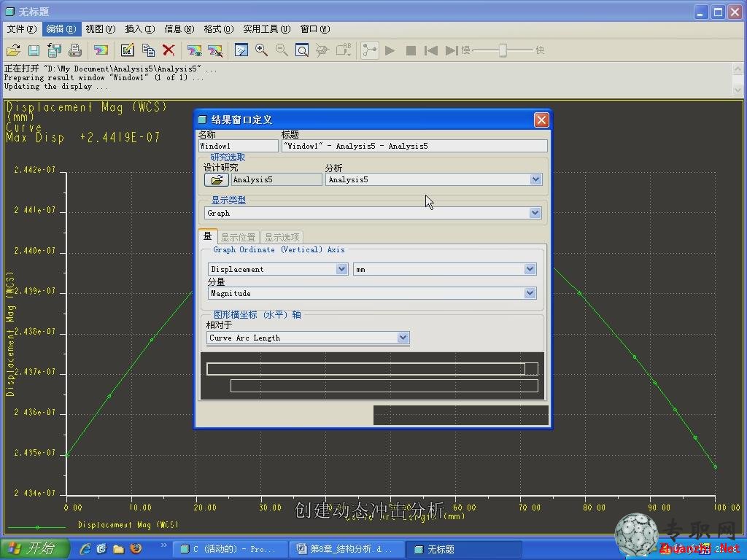Click the 标题 title input field
747x560 pixels.
pyautogui.click(x=414, y=146)
